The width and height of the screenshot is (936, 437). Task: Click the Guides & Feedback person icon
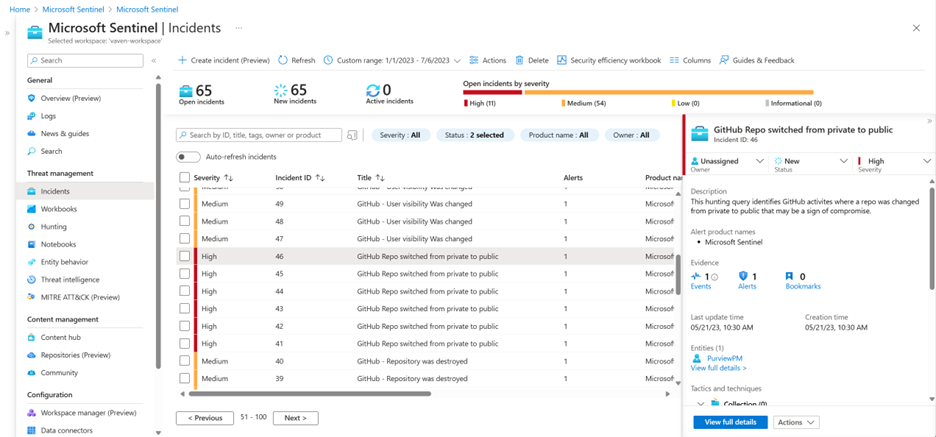coord(724,60)
